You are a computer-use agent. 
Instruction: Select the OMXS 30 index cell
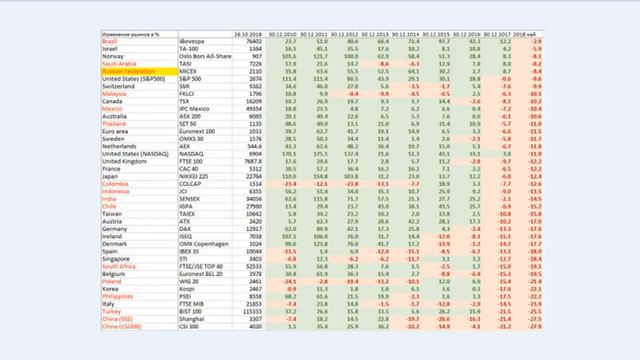(x=205, y=139)
